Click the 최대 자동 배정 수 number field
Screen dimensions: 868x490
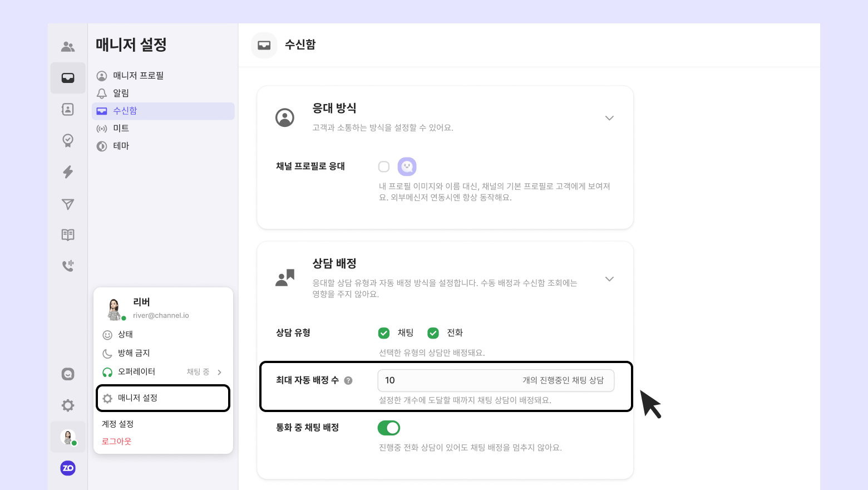(x=445, y=380)
